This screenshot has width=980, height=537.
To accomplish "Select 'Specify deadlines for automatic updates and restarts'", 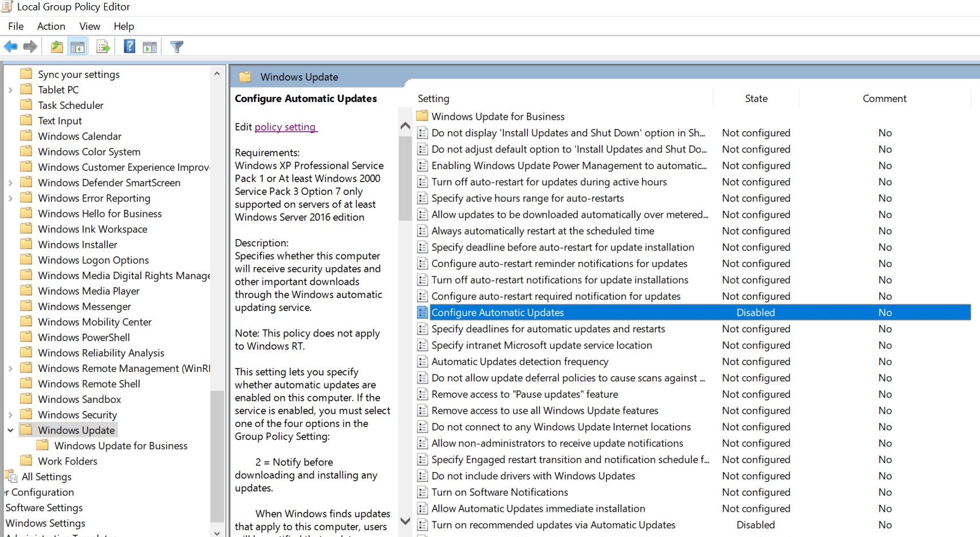I will click(x=548, y=328).
